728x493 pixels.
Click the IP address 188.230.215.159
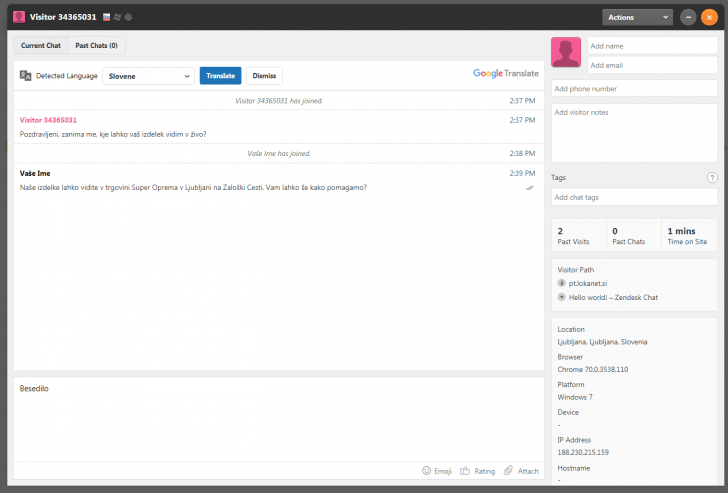[583, 452]
